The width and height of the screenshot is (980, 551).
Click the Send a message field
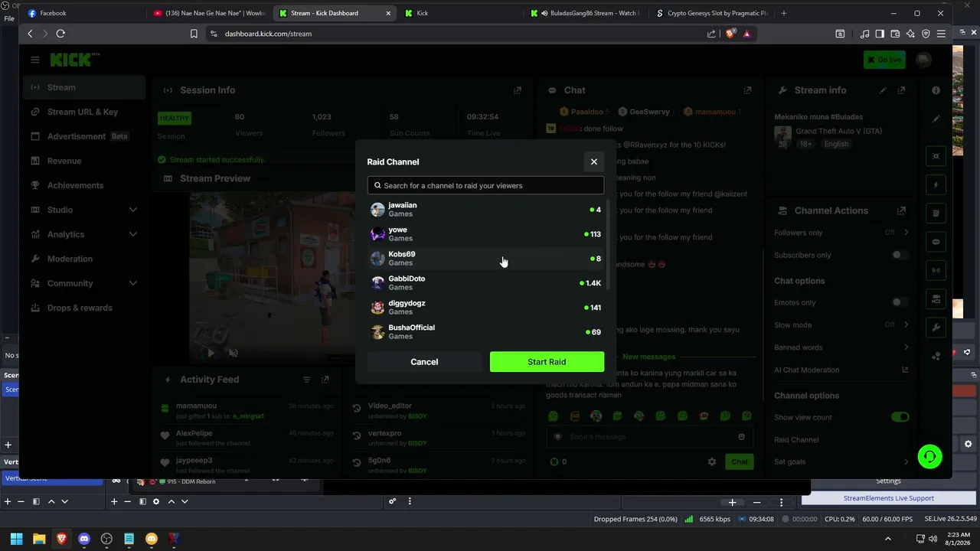[649, 436]
